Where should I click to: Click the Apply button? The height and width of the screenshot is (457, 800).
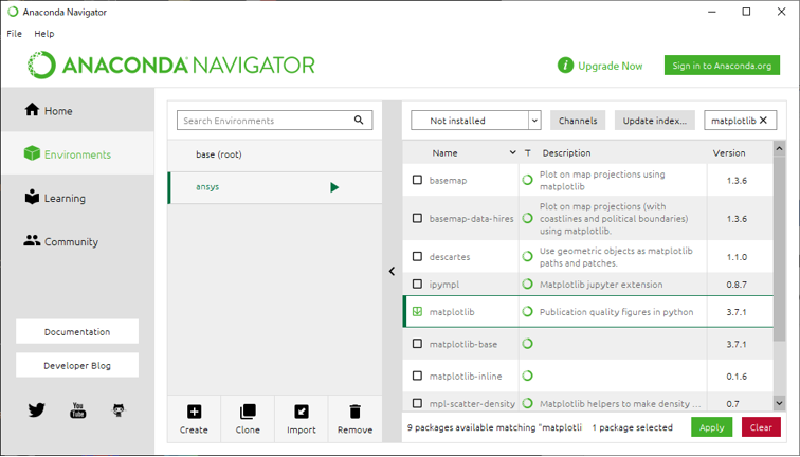coord(711,427)
